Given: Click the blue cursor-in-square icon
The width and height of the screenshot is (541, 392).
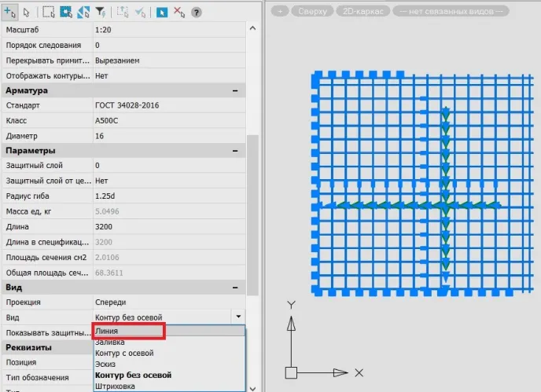Looking at the screenshot, I should point(161,12).
